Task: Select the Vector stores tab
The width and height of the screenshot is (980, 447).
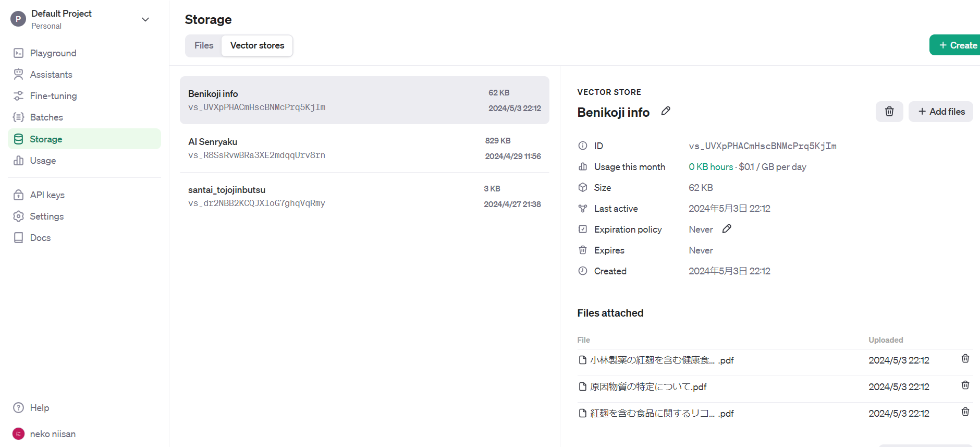Action: (258, 45)
